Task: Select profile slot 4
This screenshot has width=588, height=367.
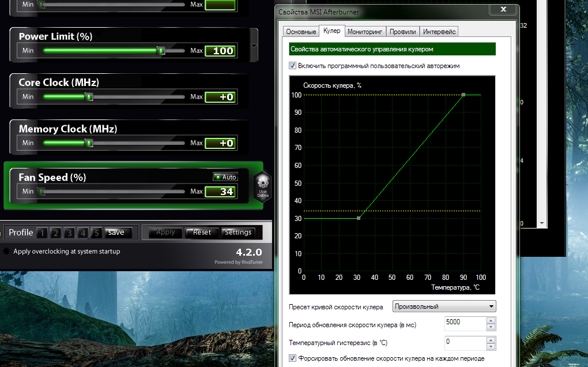Action: coord(83,233)
